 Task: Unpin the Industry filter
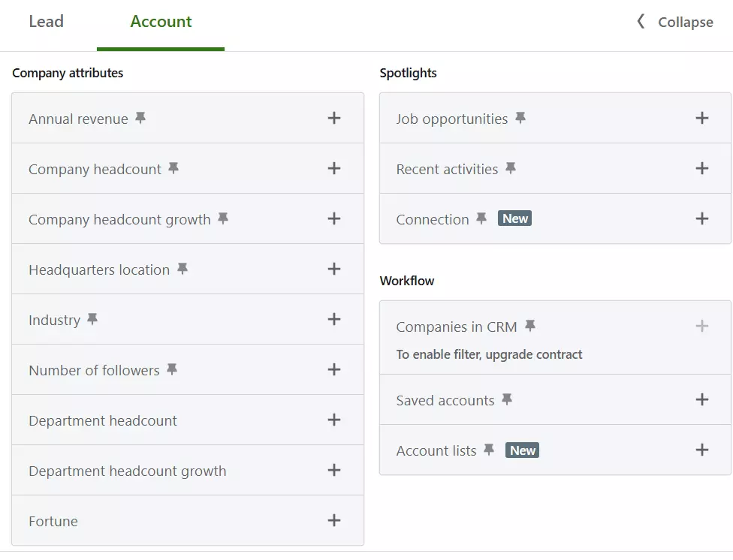pyautogui.click(x=92, y=318)
